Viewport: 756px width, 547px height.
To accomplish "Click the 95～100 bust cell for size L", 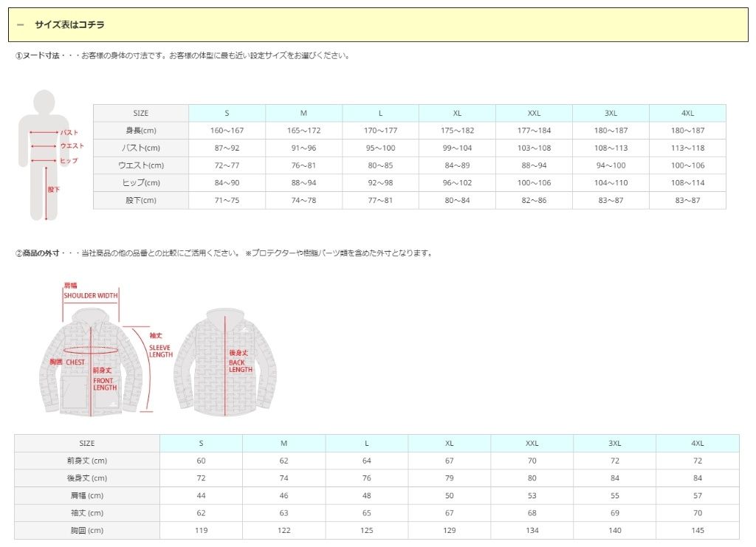I will click(x=380, y=148).
